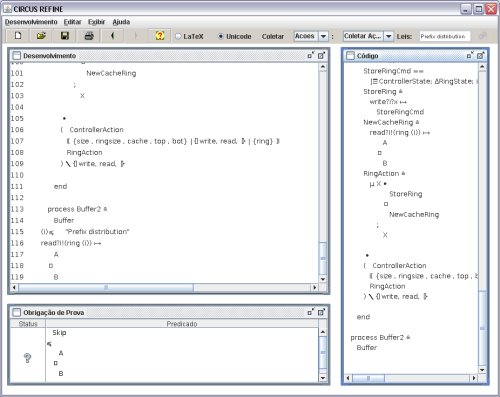Go forward with the right arrow icon
The image size is (500, 397).
click(136, 36)
